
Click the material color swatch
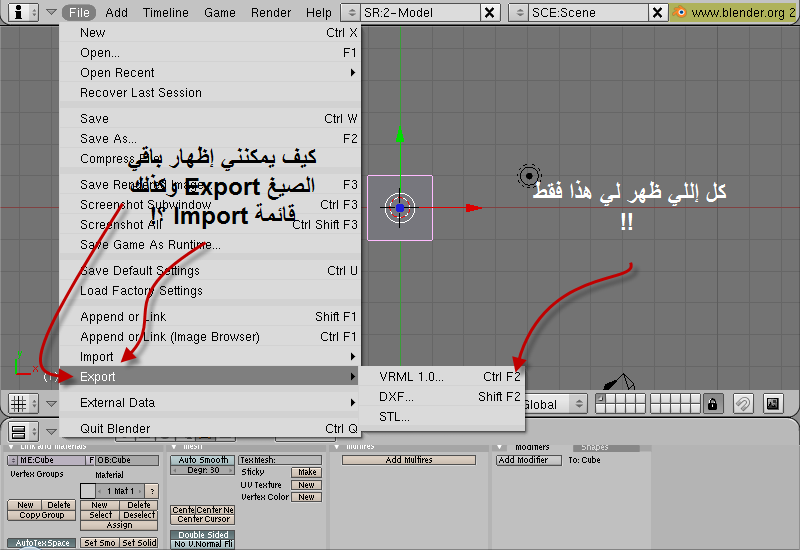click(88, 491)
